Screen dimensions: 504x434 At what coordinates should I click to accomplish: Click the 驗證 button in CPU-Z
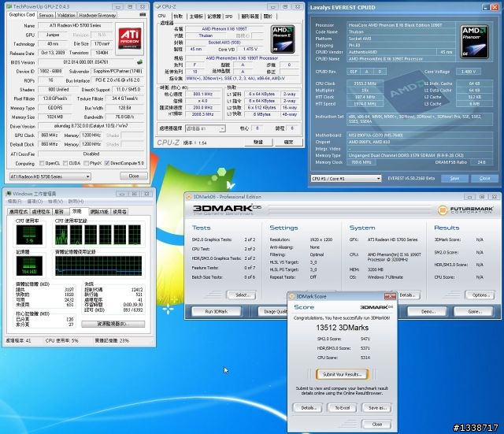(x=258, y=142)
